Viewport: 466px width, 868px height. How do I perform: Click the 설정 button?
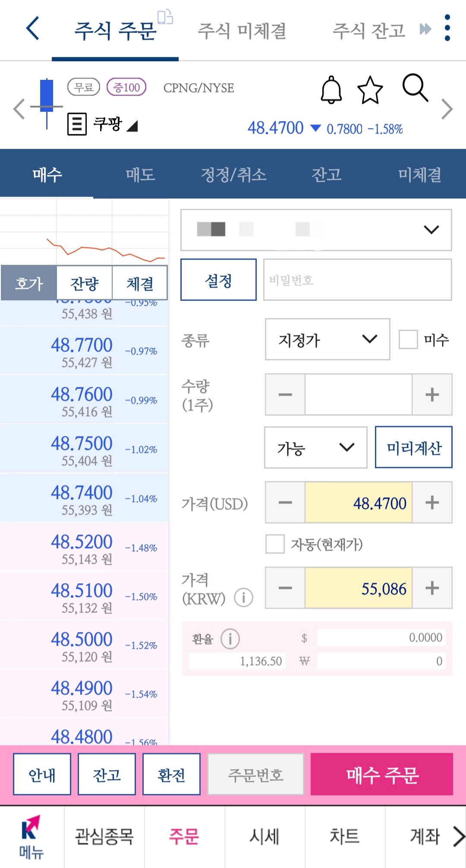pos(218,280)
